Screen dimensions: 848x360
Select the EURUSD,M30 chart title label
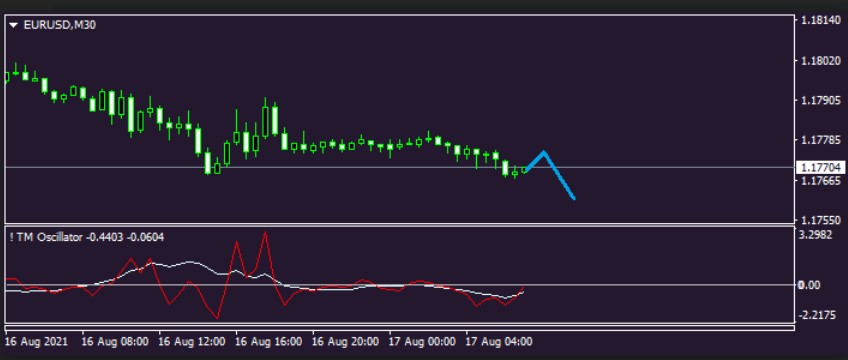60,25
